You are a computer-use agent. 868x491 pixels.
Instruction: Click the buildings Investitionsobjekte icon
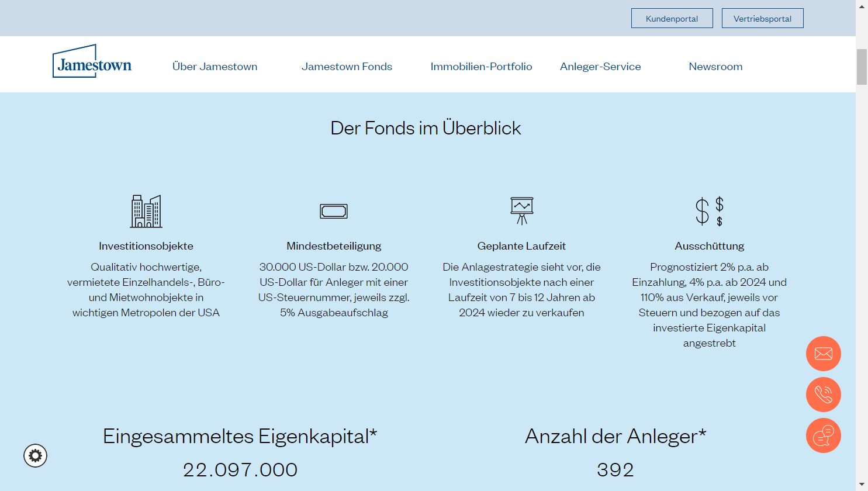pyautogui.click(x=146, y=211)
